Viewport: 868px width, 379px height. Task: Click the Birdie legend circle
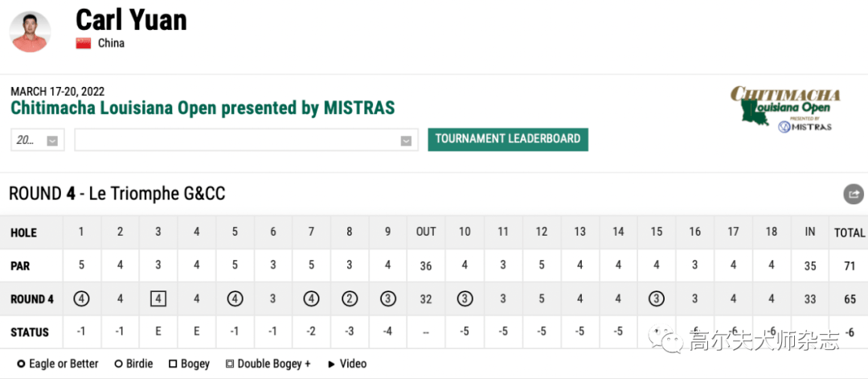tap(118, 364)
